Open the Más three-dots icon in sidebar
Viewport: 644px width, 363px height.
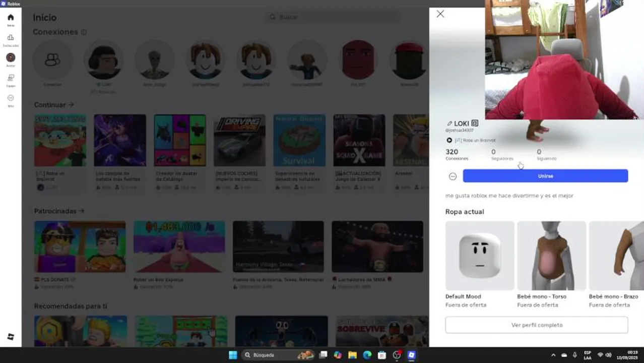[x=11, y=98]
